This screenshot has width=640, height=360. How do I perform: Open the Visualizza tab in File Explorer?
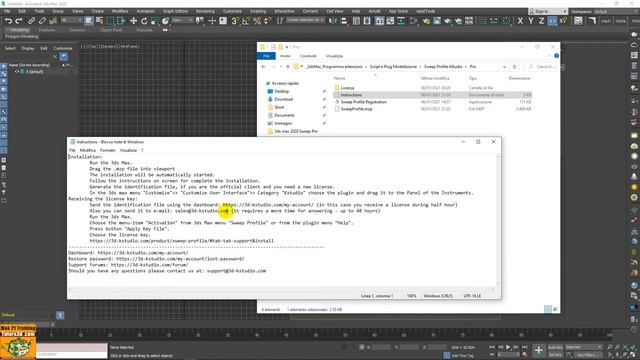(334, 56)
